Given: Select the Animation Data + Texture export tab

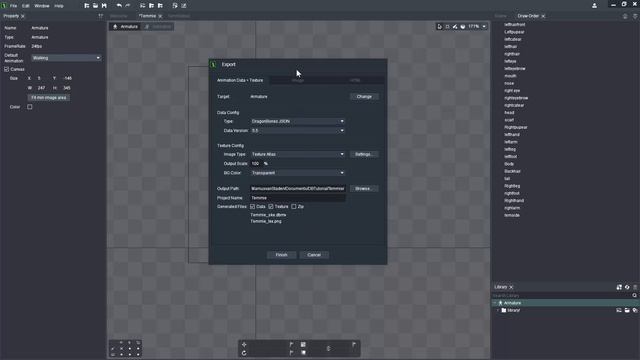Looking at the screenshot, I should point(240,80).
